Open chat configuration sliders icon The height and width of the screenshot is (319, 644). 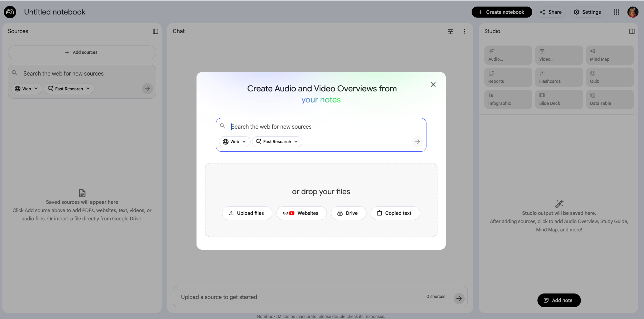point(451,31)
